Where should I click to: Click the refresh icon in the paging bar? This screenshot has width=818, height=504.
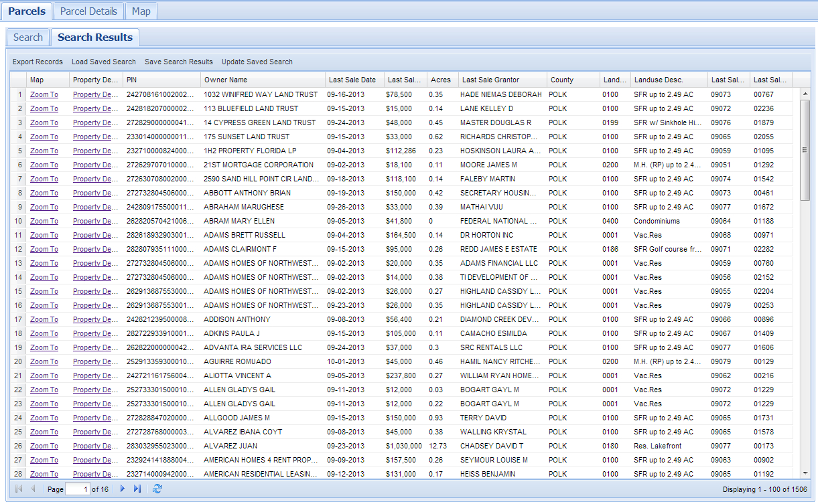pos(157,489)
